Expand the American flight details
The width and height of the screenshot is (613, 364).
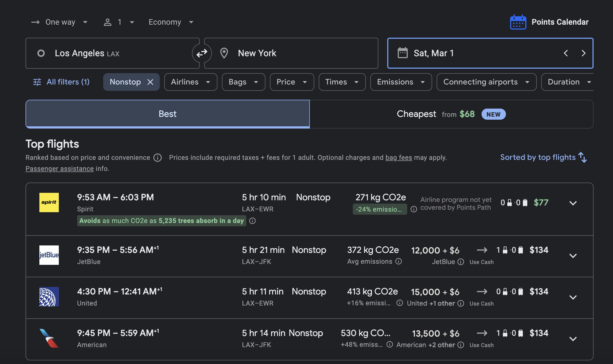click(573, 339)
